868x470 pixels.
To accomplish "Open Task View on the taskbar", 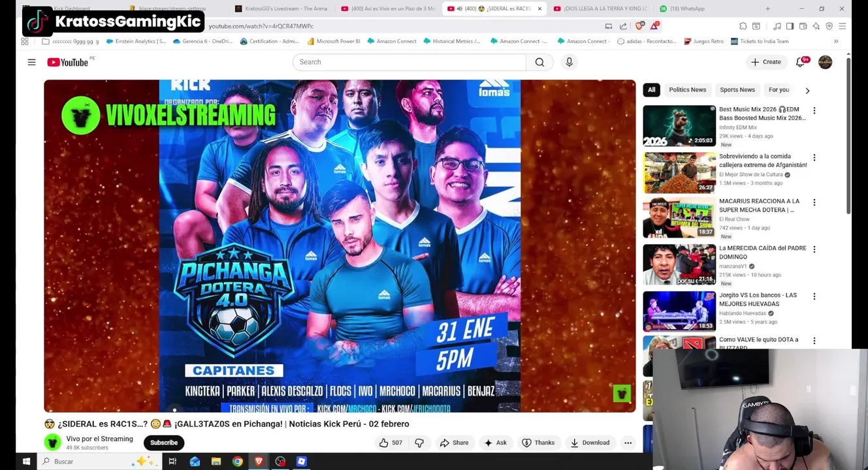I will coord(172,462).
